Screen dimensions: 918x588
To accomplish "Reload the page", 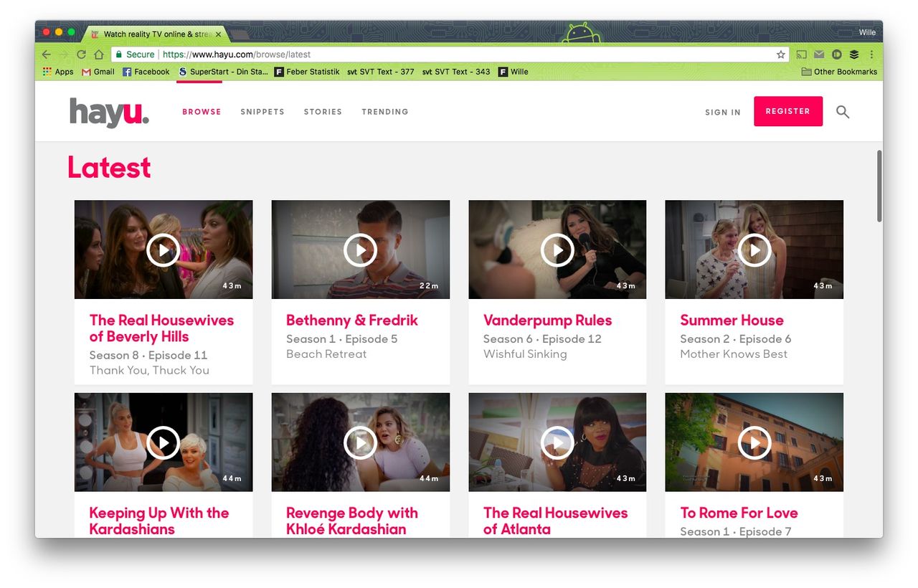I will tap(81, 54).
